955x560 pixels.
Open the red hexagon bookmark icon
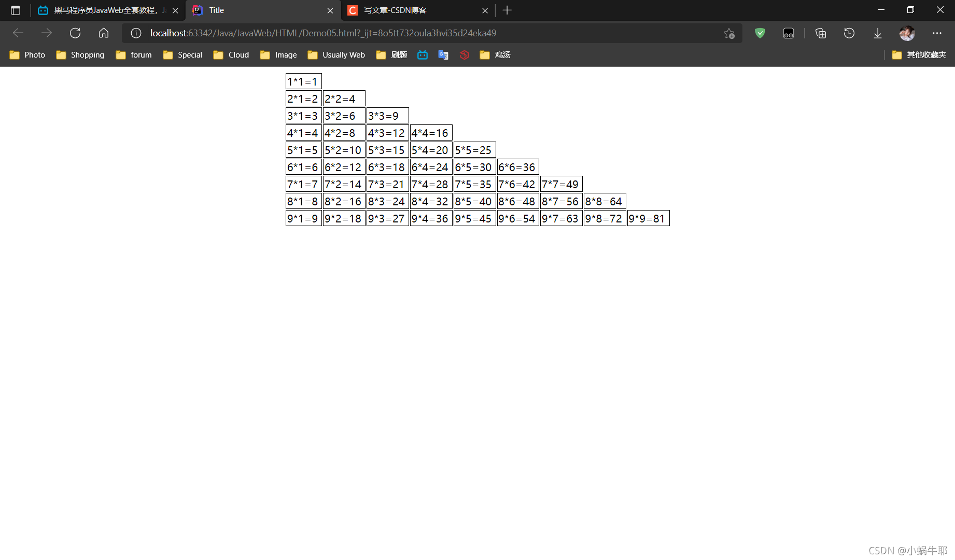pyautogui.click(x=465, y=55)
